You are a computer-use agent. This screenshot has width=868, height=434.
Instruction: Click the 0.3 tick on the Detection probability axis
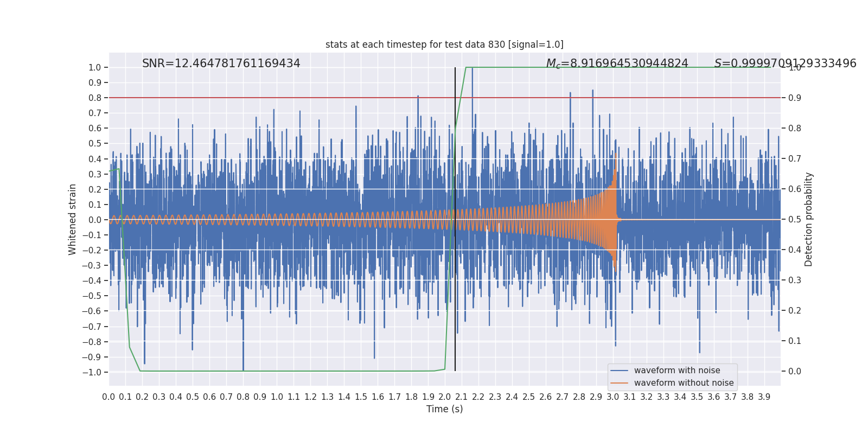tap(795, 280)
